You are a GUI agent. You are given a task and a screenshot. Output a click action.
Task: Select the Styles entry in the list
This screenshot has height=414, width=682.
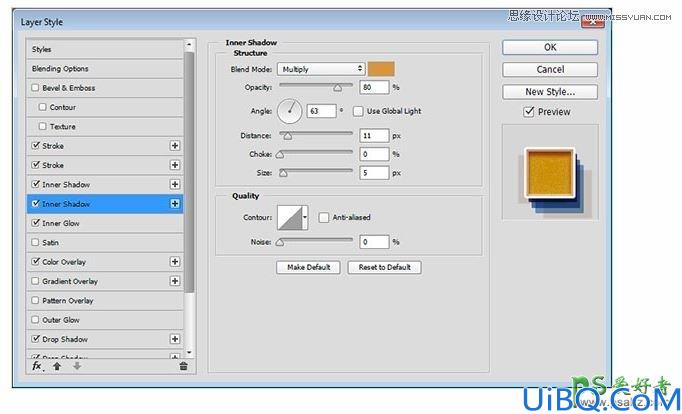coord(104,49)
